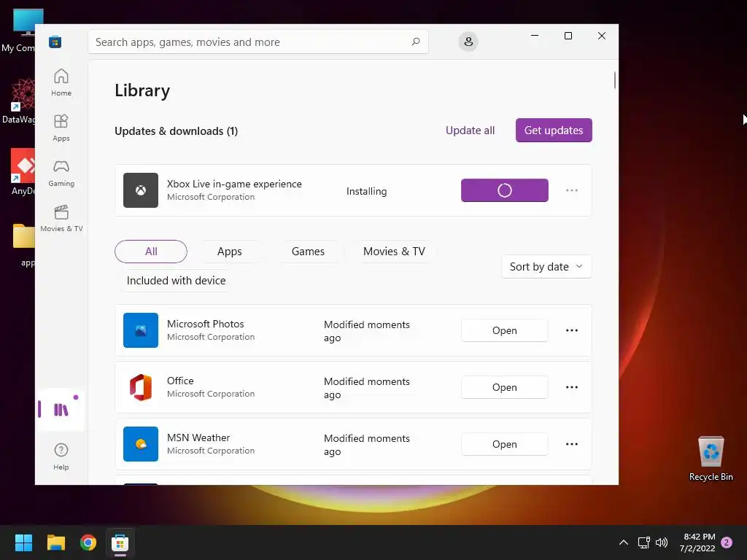Click the 'Office' app name
The height and width of the screenshot is (560, 747).
180,381
